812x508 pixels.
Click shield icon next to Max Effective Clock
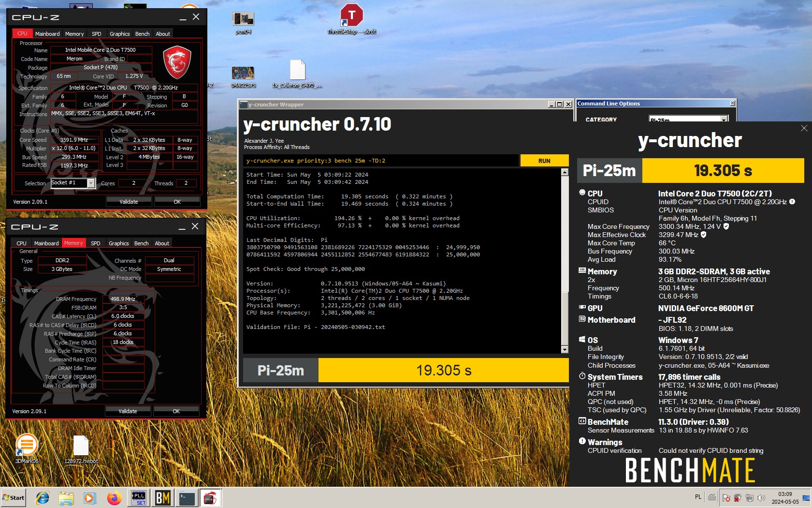(703, 235)
